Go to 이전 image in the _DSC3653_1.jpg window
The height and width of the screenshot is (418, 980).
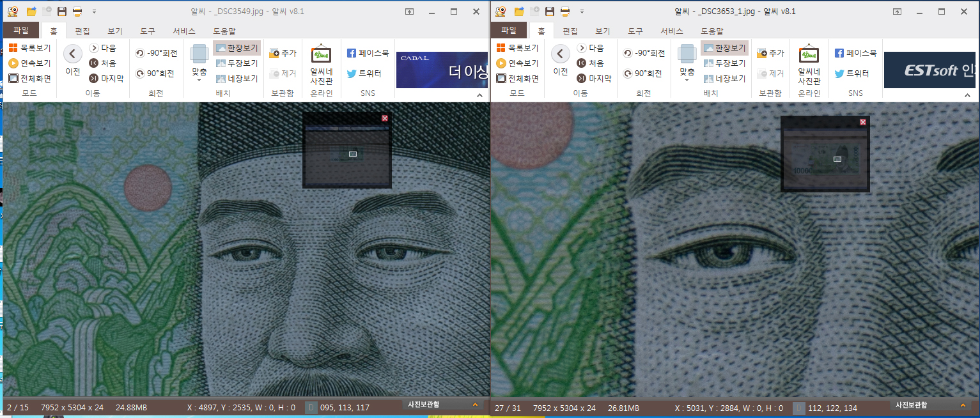(561, 61)
